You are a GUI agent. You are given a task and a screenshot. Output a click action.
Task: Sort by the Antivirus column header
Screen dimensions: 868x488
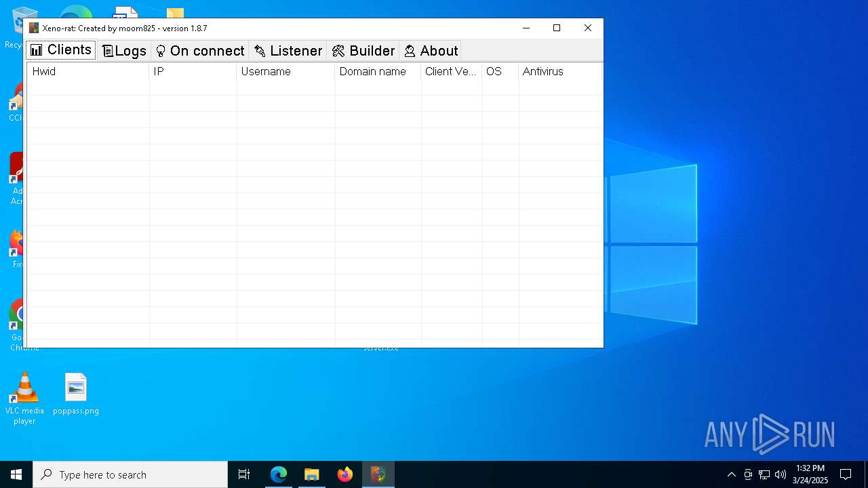(560, 71)
